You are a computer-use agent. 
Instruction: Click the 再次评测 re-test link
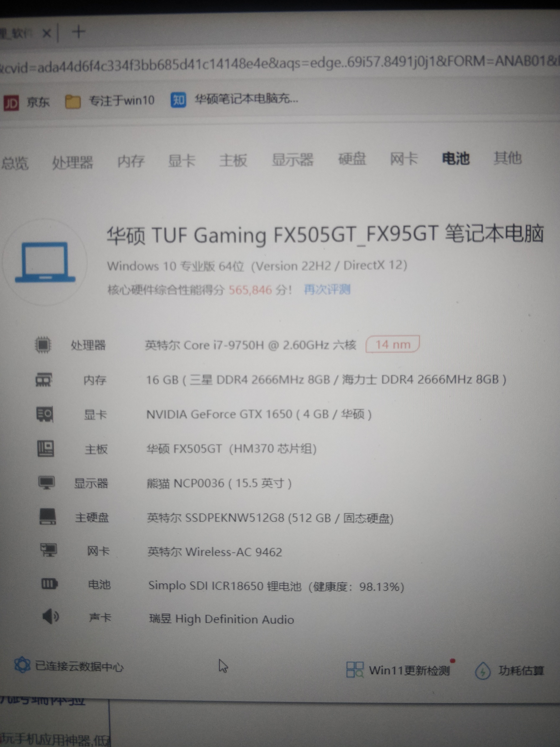point(327,290)
